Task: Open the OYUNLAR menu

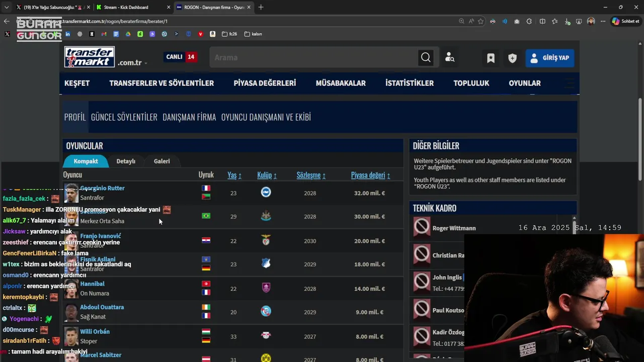Action: coord(525,83)
